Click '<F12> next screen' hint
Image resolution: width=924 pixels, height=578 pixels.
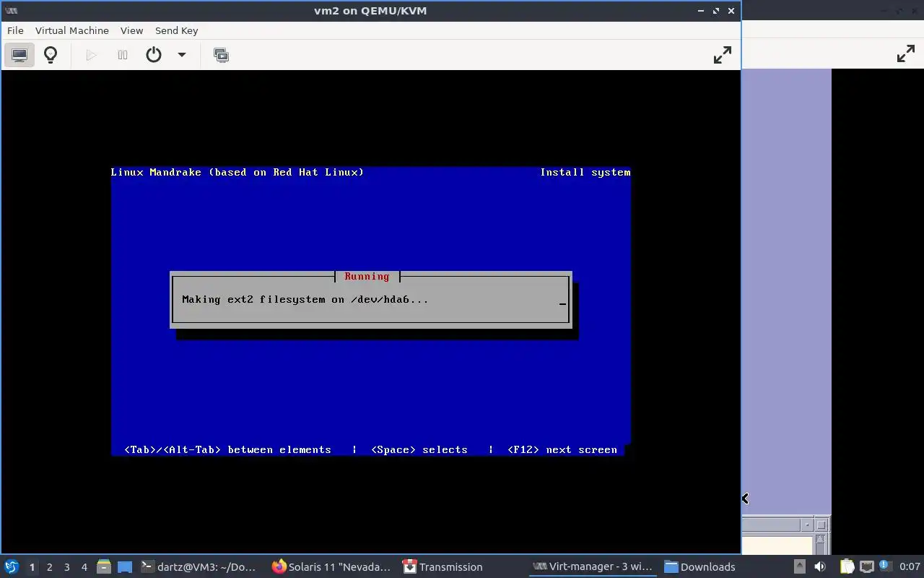(x=562, y=449)
